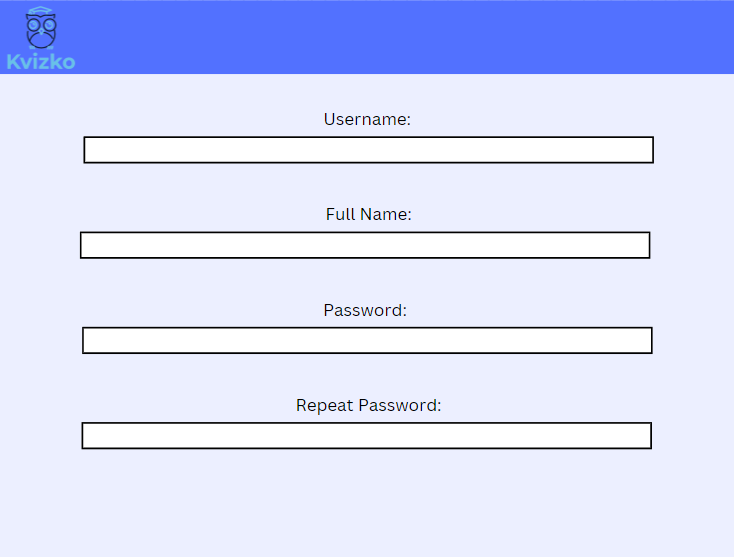Click the 'Username:' label
This screenshot has width=734, height=557.
[367, 119]
